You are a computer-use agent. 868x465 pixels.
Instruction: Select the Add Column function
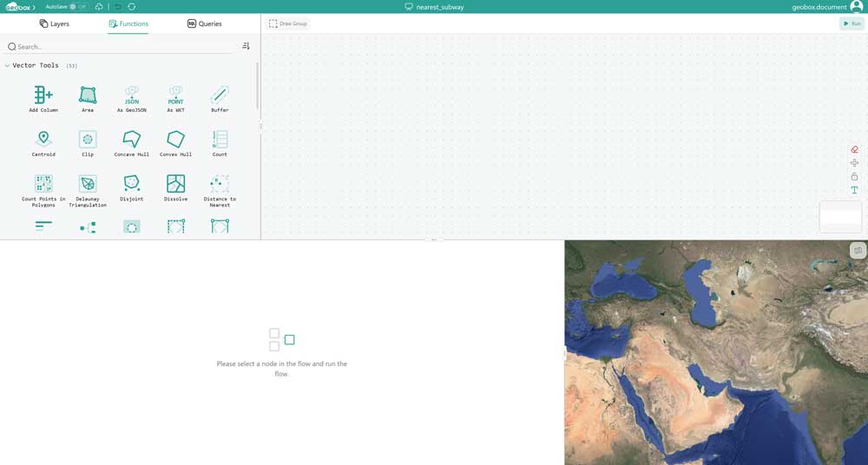(43, 99)
